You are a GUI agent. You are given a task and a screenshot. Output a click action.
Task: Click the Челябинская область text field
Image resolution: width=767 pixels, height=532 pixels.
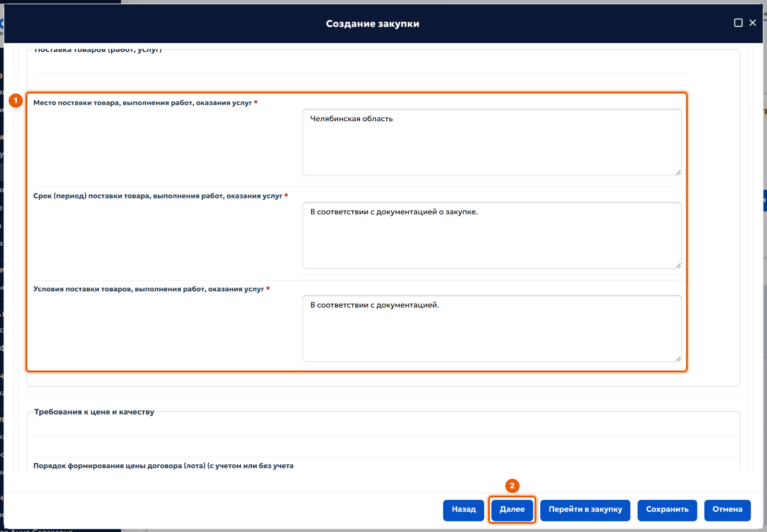tap(492, 142)
